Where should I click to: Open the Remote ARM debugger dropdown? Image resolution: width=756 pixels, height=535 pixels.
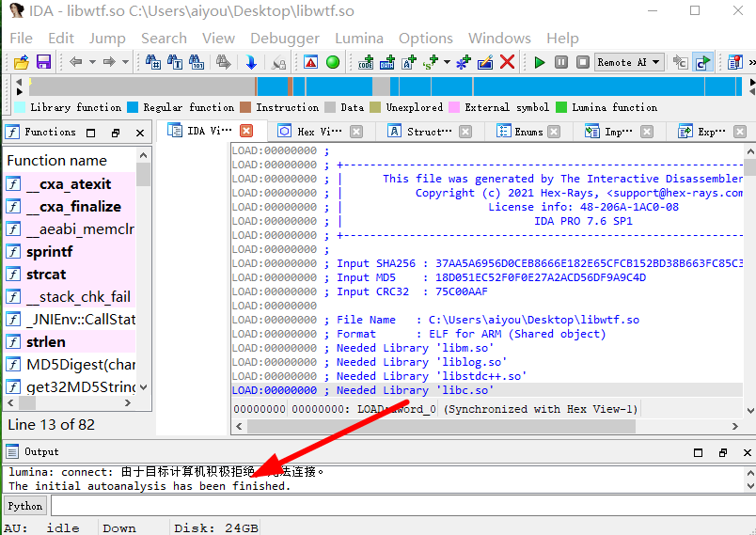coord(629,62)
